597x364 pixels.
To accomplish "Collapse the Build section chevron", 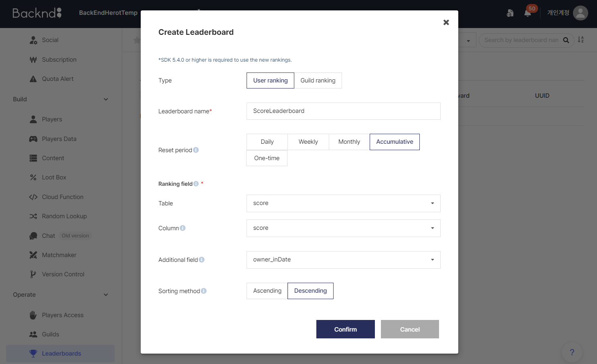I will [106, 99].
